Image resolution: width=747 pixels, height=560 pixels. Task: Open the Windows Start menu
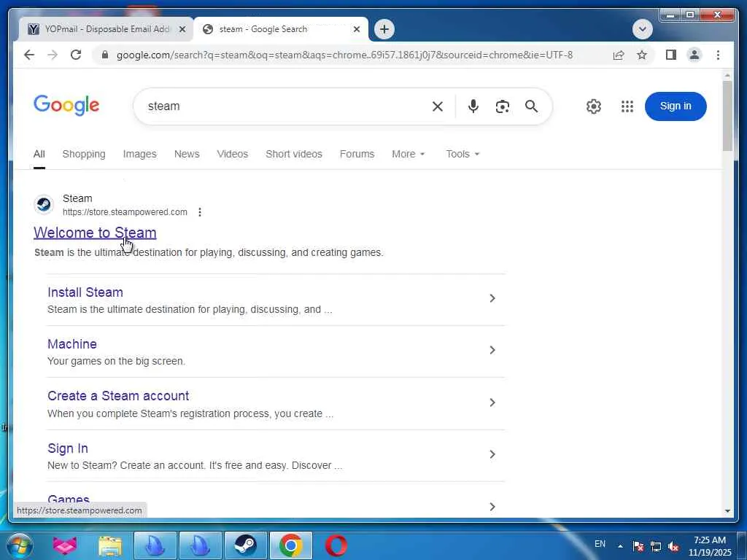(x=20, y=545)
